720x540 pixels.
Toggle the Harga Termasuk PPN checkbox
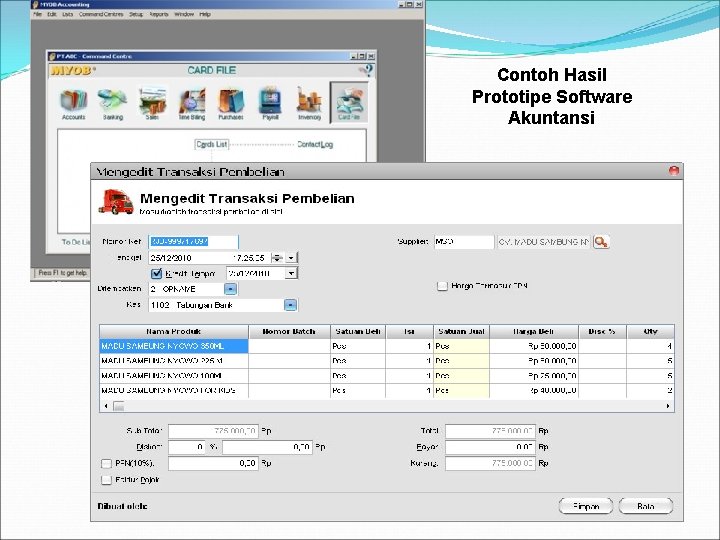point(442,286)
